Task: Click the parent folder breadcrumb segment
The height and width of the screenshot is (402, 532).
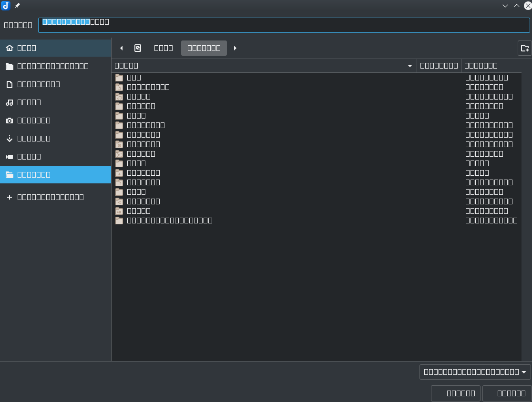Action: (163, 48)
